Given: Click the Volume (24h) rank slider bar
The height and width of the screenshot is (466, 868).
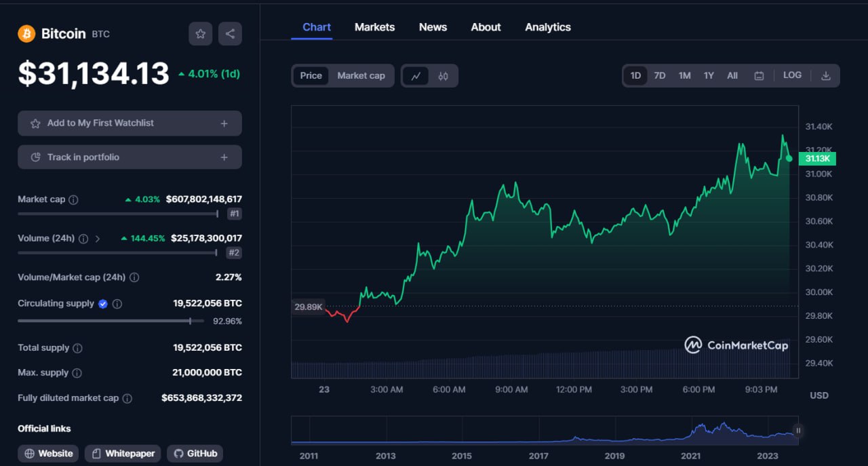Looking at the screenshot, I should 118,253.
